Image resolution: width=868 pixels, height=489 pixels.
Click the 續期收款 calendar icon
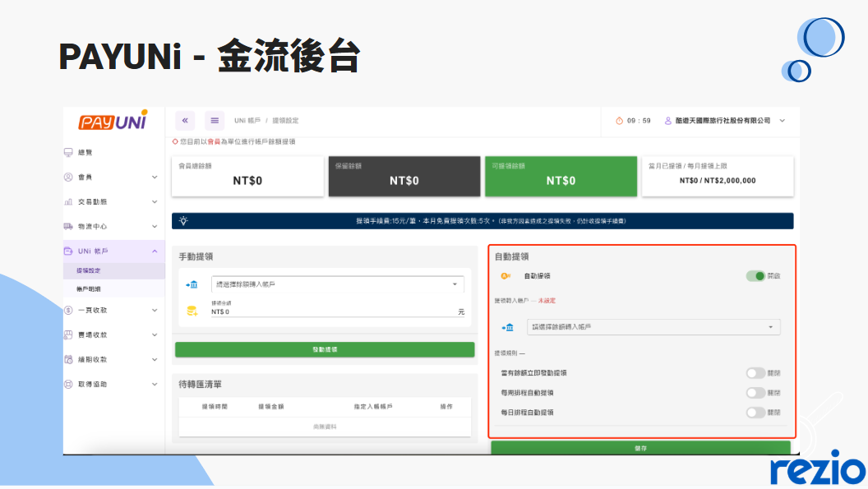pyautogui.click(x=68, y=359)
